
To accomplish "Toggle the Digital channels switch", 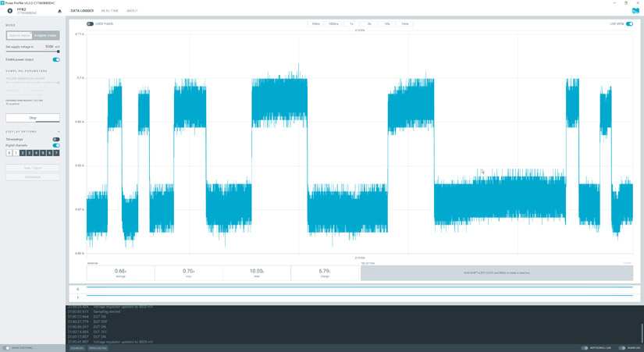I will click(x=56, y=145).
